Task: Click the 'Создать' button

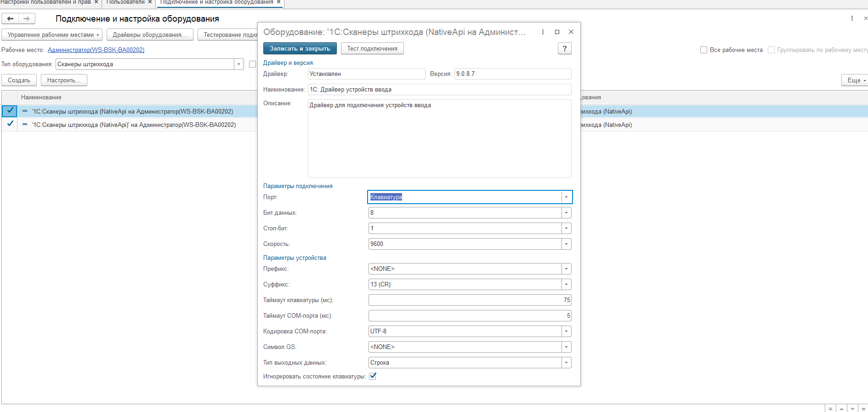Action: pos(19,80)
